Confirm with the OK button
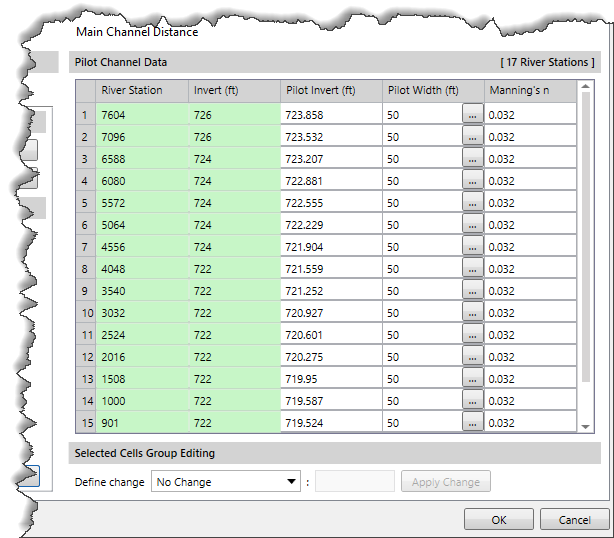This screenshot has width=614, height=538. 498,520
